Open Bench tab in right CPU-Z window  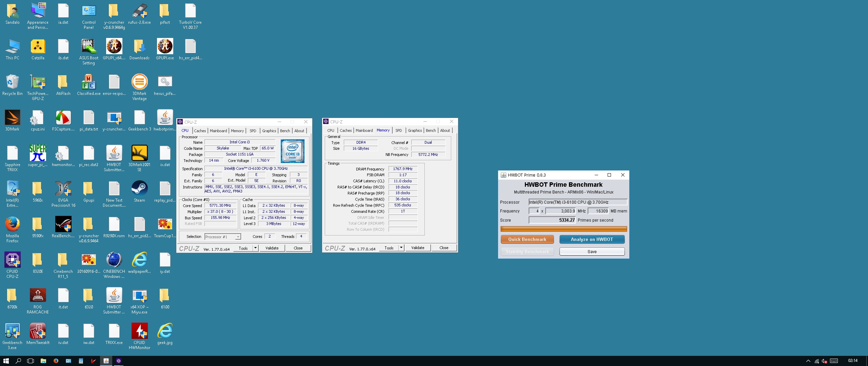[431, 130]
